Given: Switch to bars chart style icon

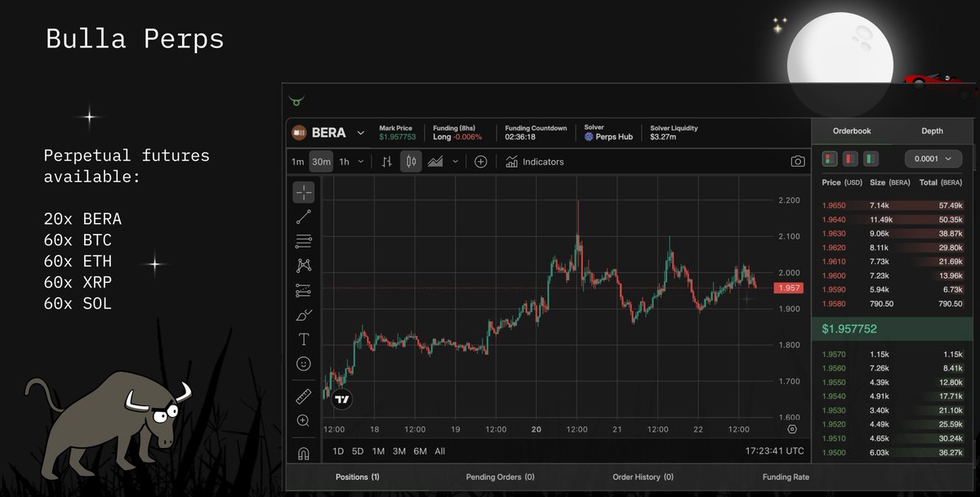Looking at the screenshot, I should coord(387,162).
